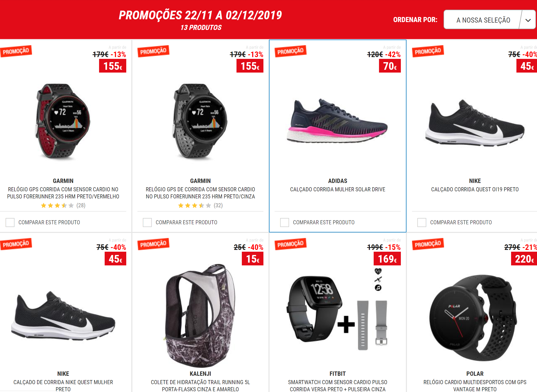Open Kalenji Colete de Hidratação product link
Screen dimensions: 537x392
coord(200,385)
